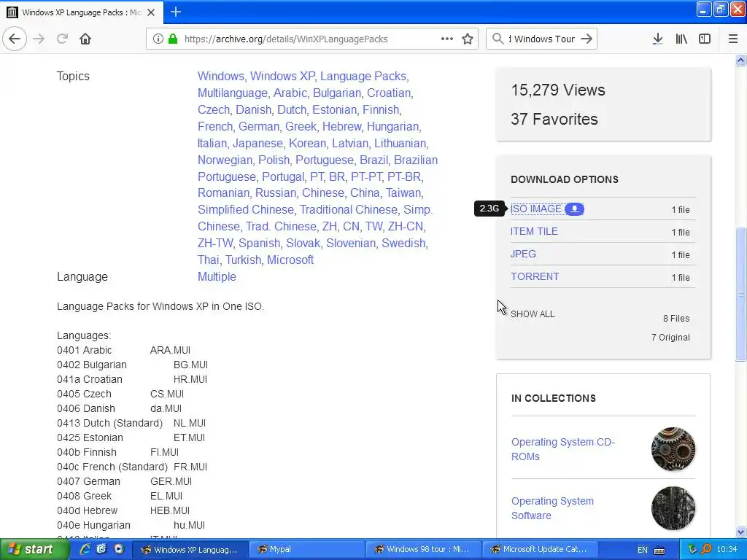Screen dimensions: 747x560
Task: Open the hamburger application menu
Action: coord(732,39)
